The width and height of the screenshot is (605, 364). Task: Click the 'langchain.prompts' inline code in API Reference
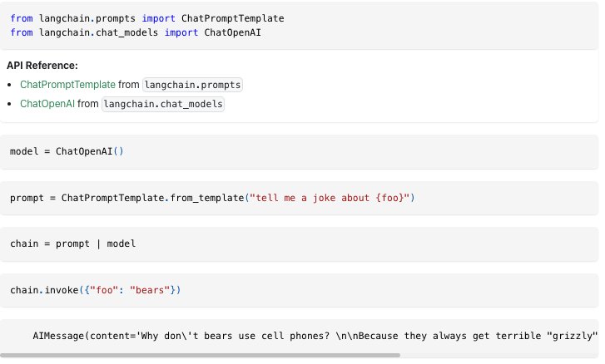coord(192,85)
